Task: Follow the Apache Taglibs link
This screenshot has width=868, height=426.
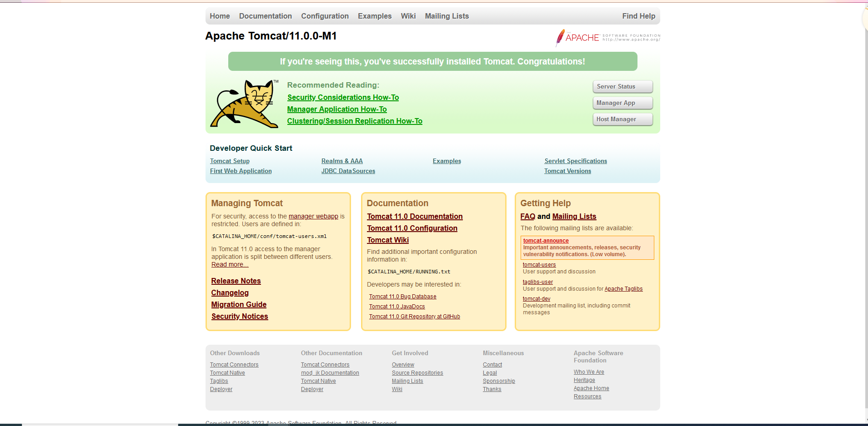Action: pos(623,289)
